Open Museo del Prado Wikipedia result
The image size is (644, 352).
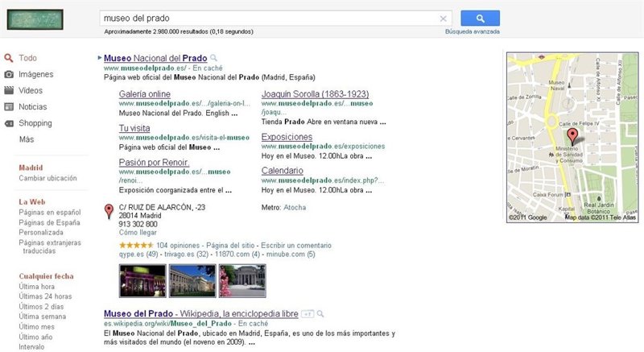click(200, 314)
